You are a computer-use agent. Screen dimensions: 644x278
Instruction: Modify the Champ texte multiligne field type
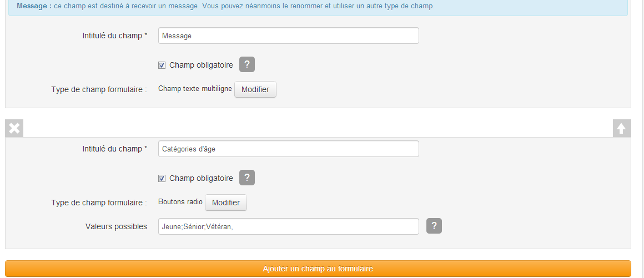255,89
